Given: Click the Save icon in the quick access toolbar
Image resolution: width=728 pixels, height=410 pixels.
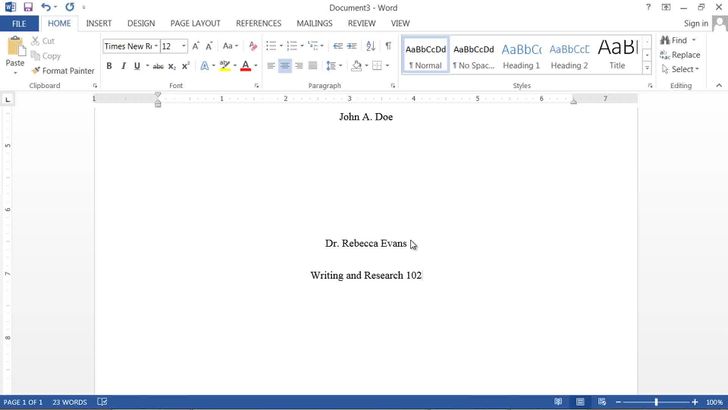Looking at the screenshot, I should (28, 7).
